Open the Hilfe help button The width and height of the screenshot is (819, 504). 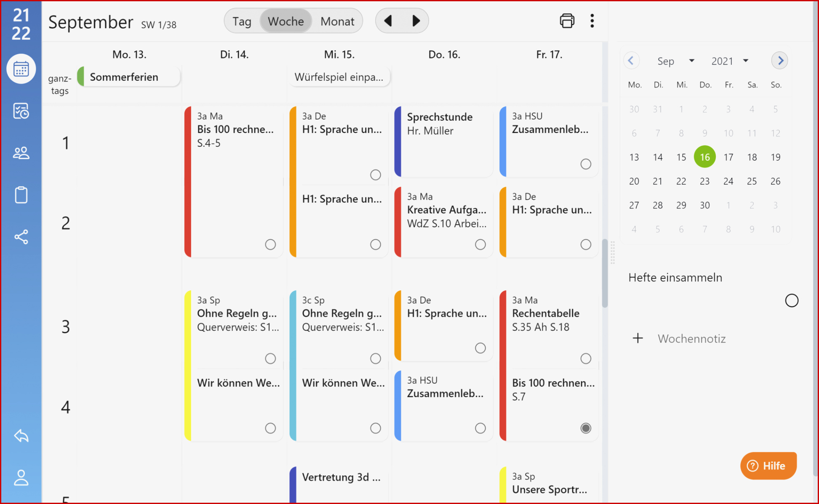click(x=768, y=466)
